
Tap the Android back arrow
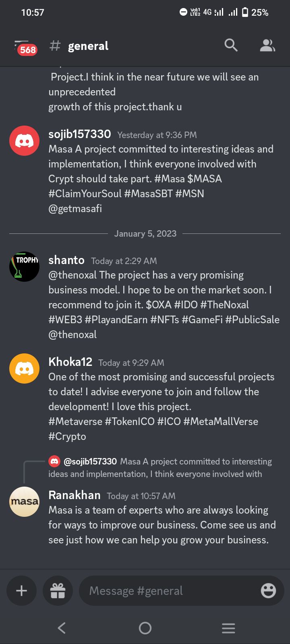pyautogui.click(x=62, y=628)
